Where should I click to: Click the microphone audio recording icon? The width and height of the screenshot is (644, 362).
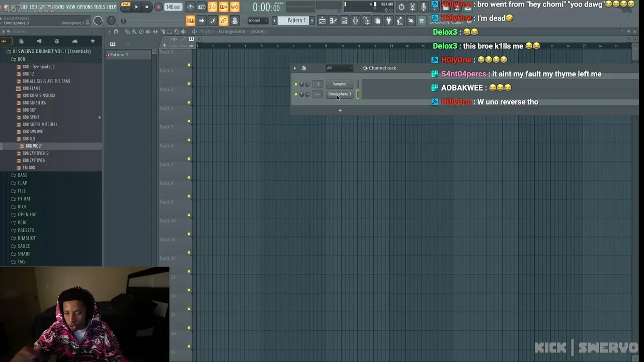pyautogui.click(x=423, y=7)
